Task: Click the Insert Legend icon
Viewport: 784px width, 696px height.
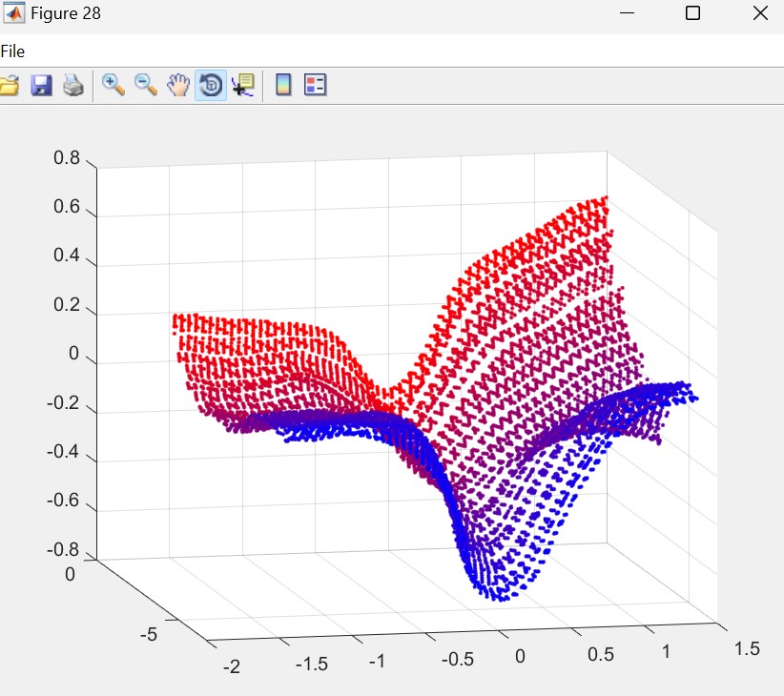Action: [x=316, y=86]
